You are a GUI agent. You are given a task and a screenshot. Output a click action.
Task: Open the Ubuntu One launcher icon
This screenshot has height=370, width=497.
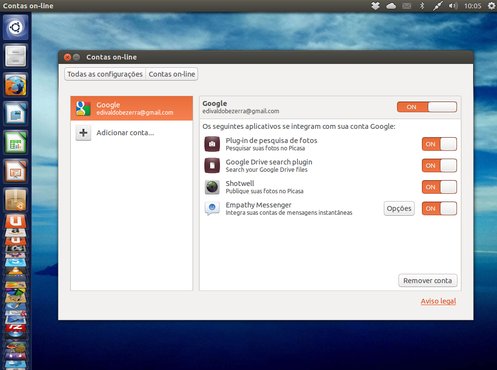[16, 221]
